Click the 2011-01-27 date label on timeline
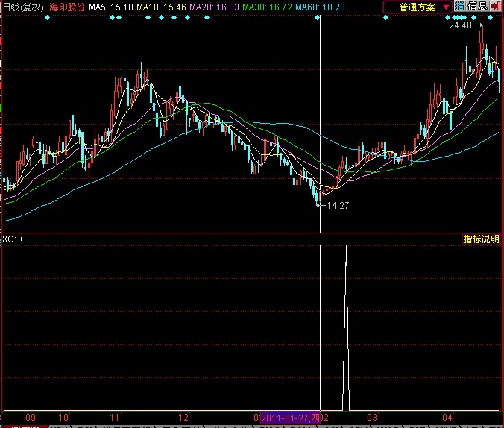 point(290,418)
